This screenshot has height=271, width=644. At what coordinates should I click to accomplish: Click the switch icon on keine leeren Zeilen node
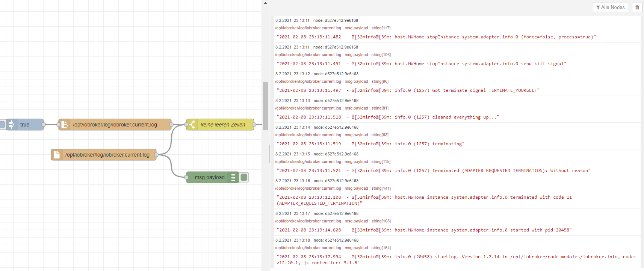point(192,125)
